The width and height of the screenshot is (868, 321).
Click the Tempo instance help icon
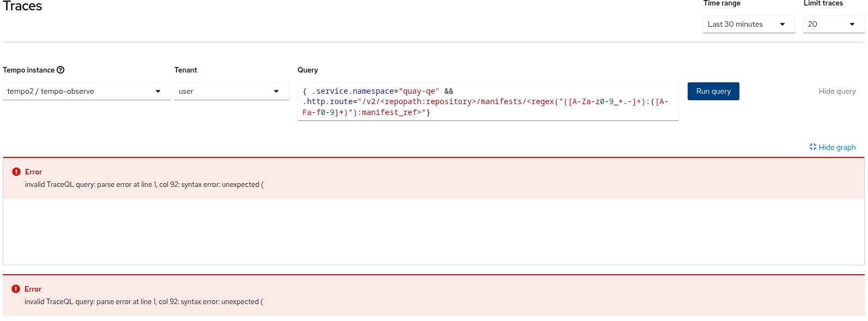[x=60, y=70]
